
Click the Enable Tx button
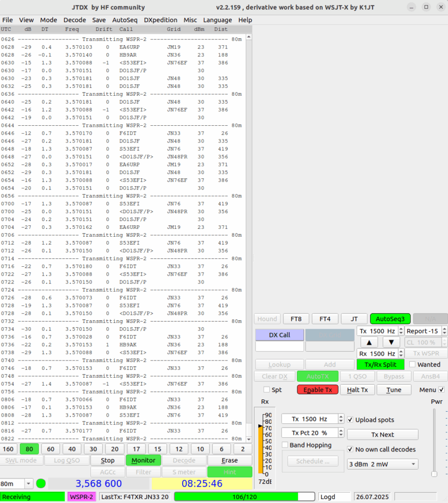click(x=318, y=390)
